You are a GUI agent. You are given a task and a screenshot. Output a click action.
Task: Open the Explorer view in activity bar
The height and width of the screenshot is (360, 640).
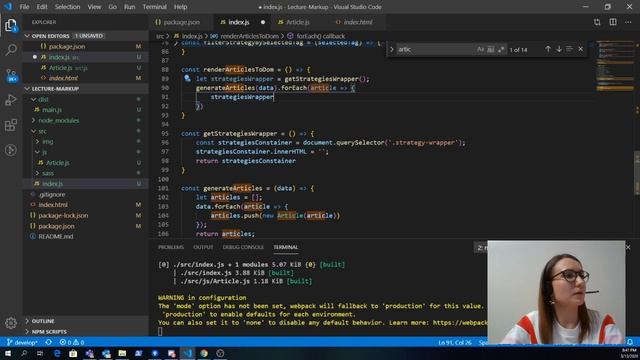[11, 25]
